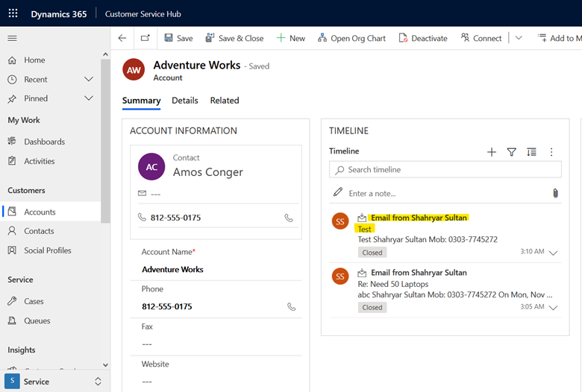Call the account phone number icon
Image resolution: width=582 pixels, height=392 pixels.
click(x=292, y=307)
